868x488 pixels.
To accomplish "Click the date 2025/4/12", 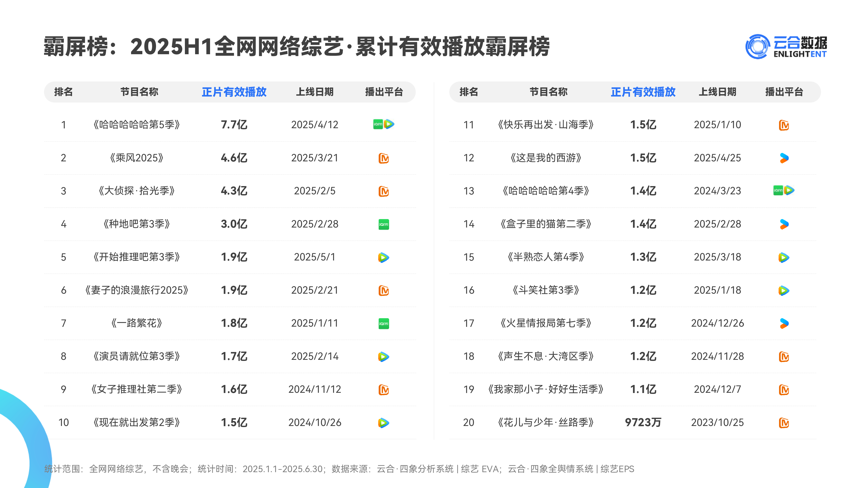I will [x=314, y=125].
